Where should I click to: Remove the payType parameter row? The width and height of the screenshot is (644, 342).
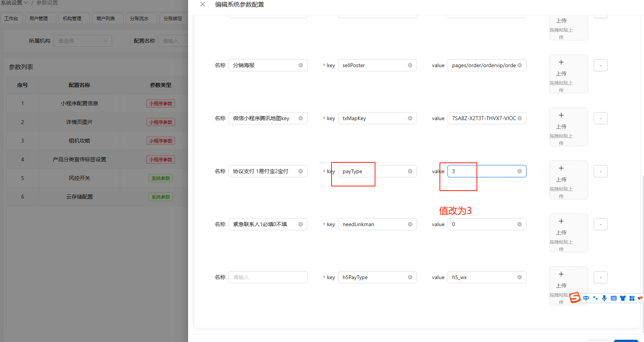[x=601, y=171]
